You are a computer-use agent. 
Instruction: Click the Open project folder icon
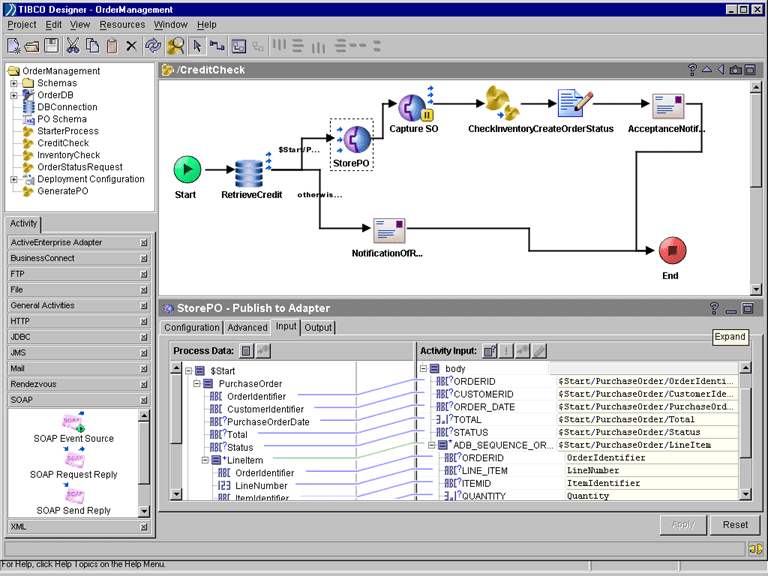(32, 46)
